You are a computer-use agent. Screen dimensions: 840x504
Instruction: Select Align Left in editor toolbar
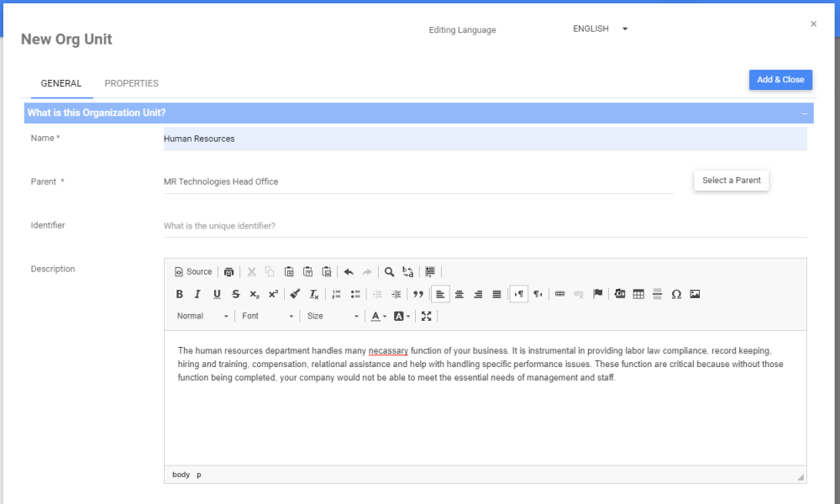click(440, 294)
